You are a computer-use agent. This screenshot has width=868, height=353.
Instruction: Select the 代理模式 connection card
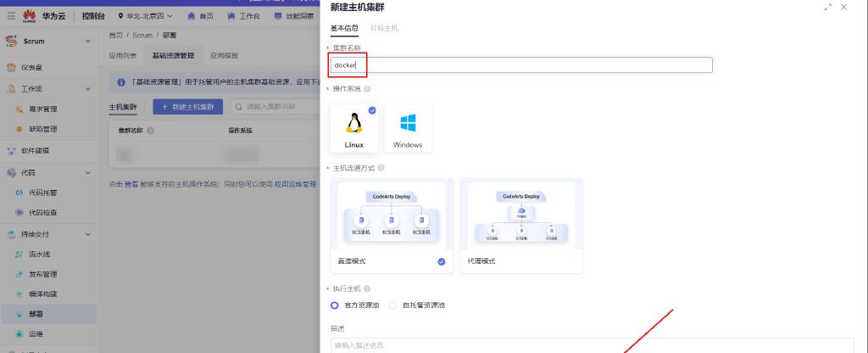click(521, 226)
